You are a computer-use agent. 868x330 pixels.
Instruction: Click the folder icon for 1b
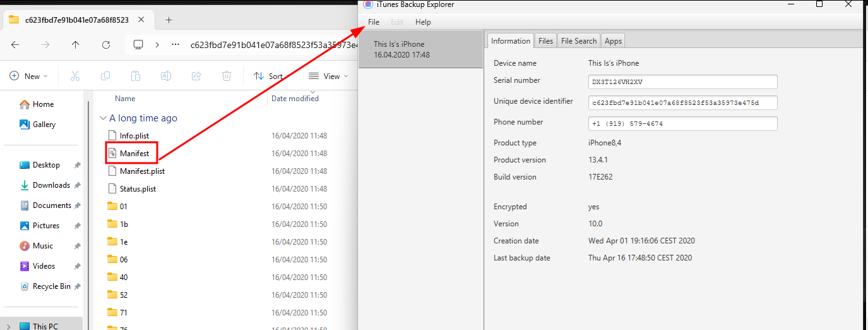tap(112, 224)
